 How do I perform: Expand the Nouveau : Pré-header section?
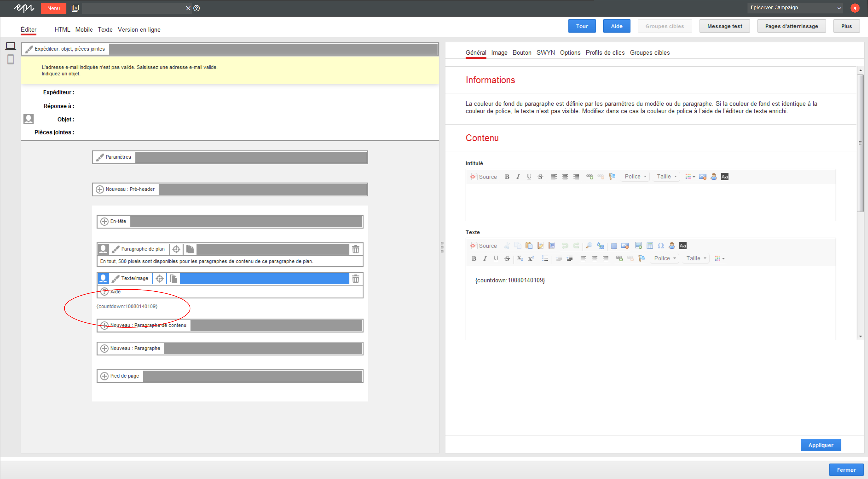point(230,189)
